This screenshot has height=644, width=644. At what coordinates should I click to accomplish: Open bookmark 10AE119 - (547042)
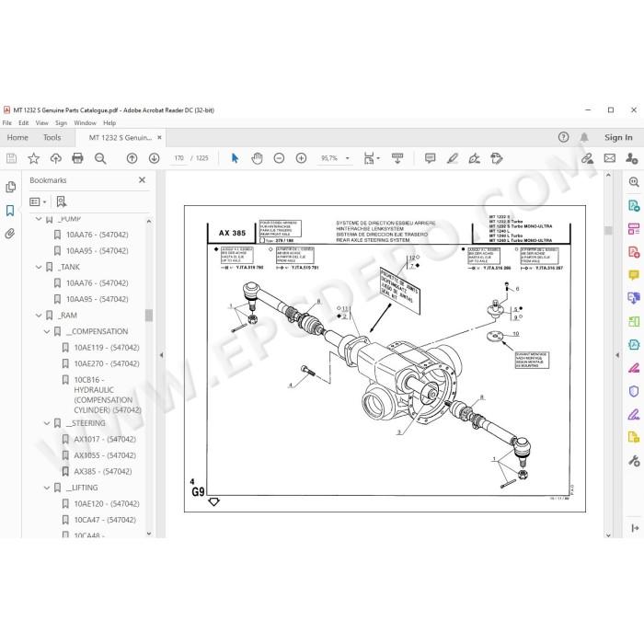click(107, 348)
